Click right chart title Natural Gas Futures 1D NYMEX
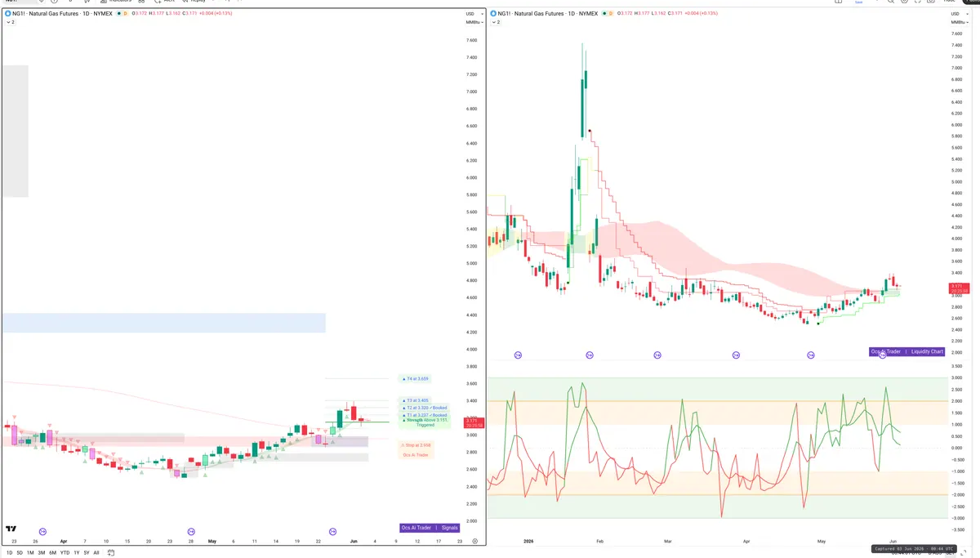This screenshot has width=980, height=558. click(x=549, y=14)
